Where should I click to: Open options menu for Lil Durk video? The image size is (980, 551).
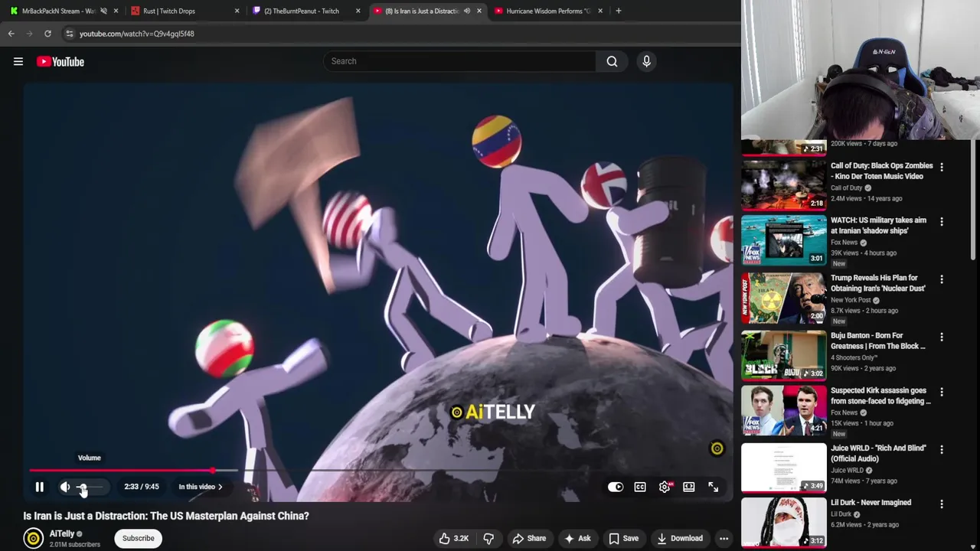pos(942,504)
